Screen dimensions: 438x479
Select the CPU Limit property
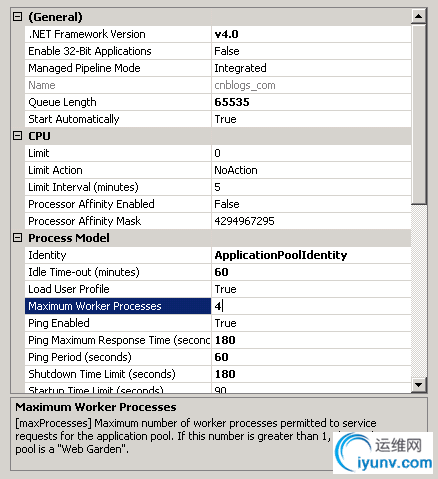pos(118,153)
